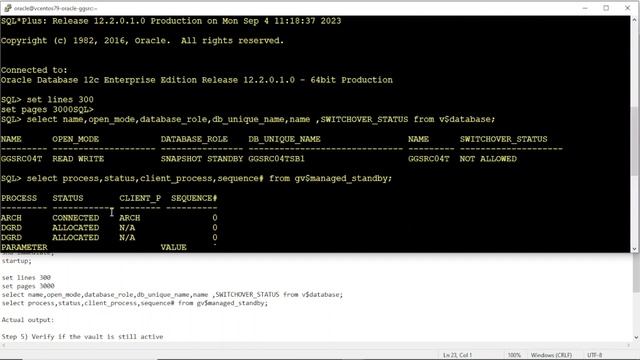Click the 'Ln 23, Col 1' status entry
The width and height of the screenshot is (640, 360).
tap(457, 355)
